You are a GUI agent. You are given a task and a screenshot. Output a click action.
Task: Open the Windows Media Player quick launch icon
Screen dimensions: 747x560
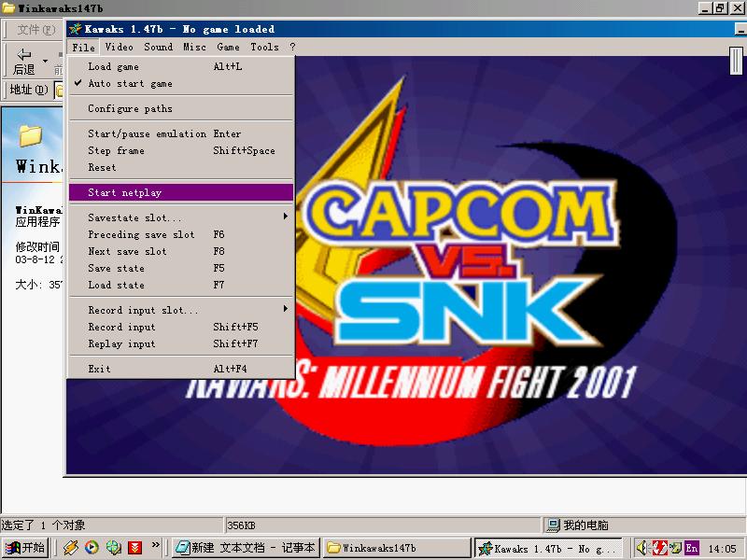coord(92,547)
